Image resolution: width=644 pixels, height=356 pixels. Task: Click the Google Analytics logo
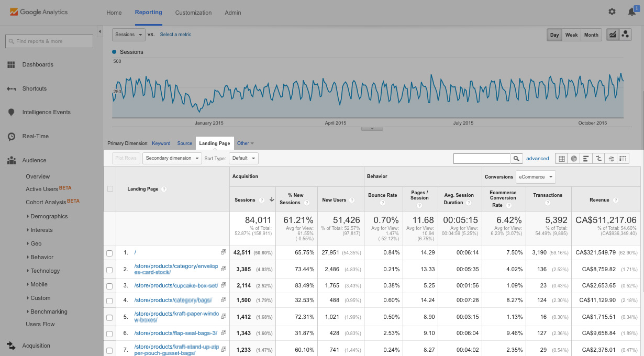(x=39, y=12)
